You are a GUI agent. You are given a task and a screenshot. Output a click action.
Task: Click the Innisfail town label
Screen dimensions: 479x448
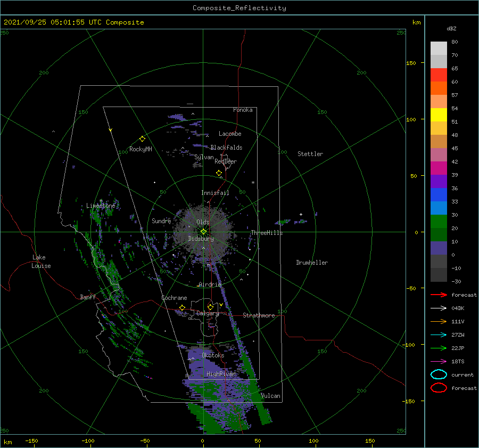215,193
